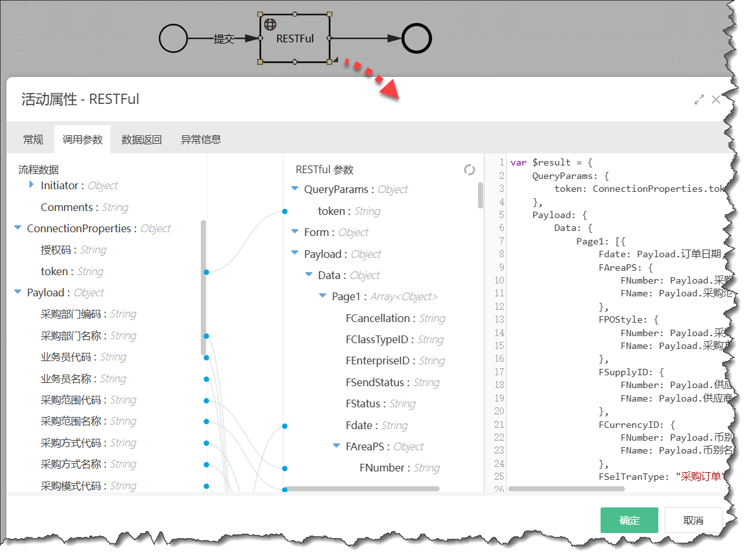Viewport: 752px width, 560px height.
Task: Click the 取消 button
Action: pyautogui.click(x=693, y=520)
